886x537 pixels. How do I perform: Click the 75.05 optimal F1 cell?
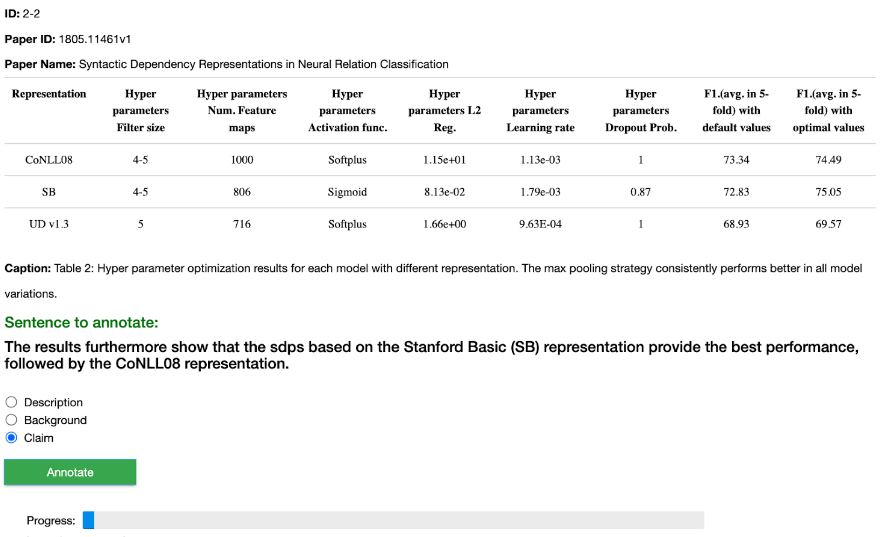point(830,192)
